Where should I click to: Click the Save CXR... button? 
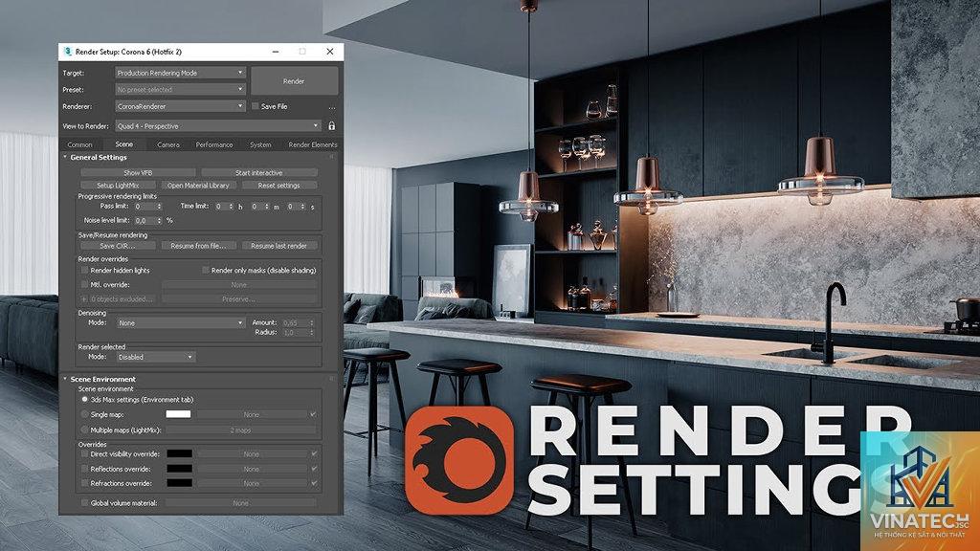coord(118,246)
